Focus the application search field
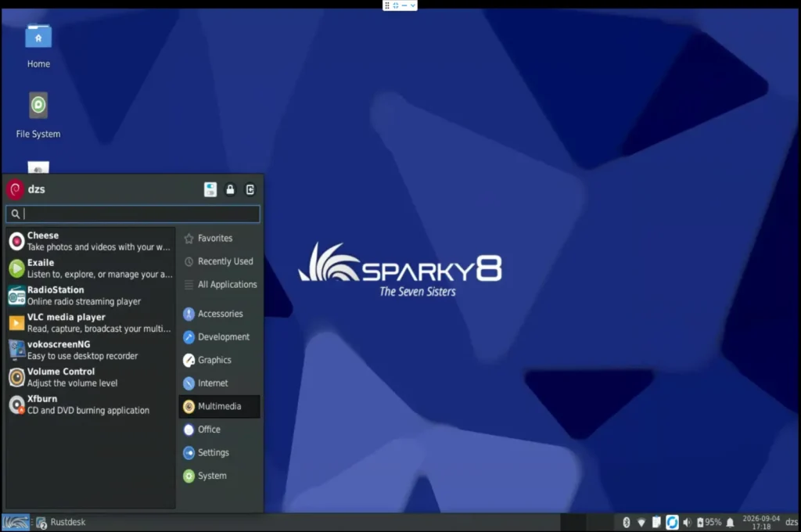Viewport: 801px width, 532px height. click(133, 214)
